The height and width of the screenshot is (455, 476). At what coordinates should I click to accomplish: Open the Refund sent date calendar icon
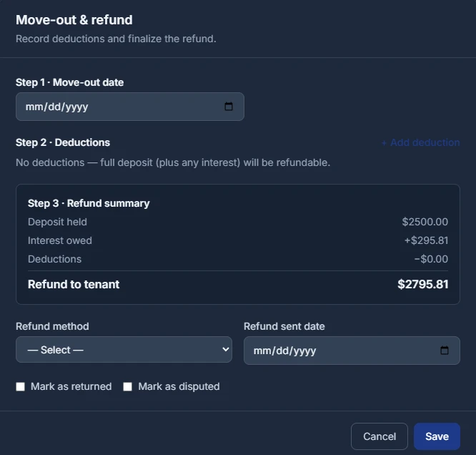[x=445, y=350]
